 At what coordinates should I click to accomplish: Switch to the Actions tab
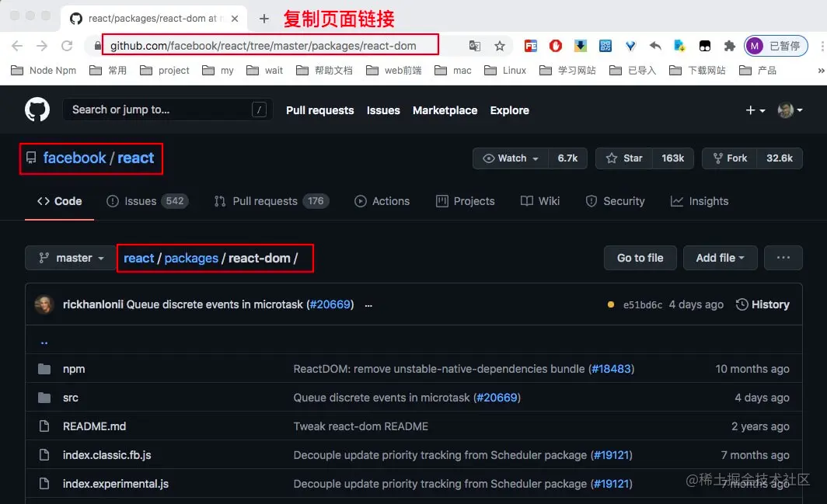coord(382,201)
